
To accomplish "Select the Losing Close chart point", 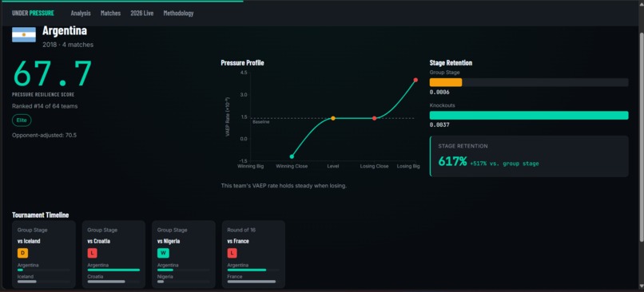I will click(374, 118).
